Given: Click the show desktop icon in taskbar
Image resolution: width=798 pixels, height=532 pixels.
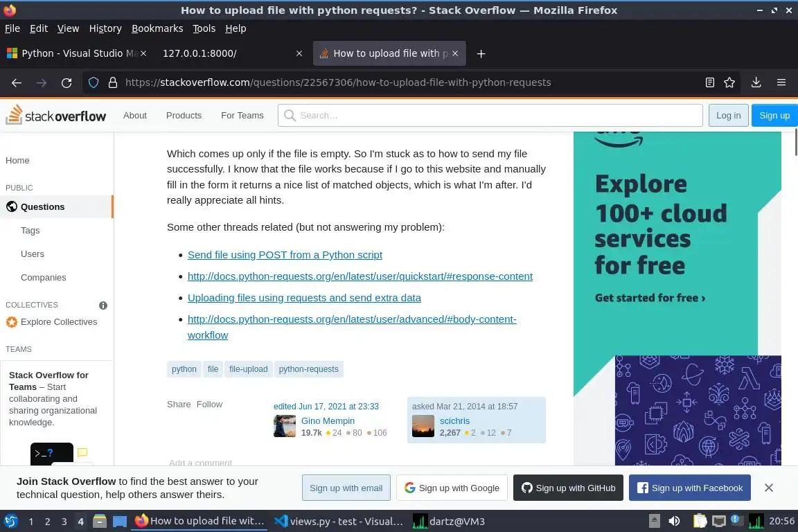Looking at the screenshot, I should (x=120, y=522).
